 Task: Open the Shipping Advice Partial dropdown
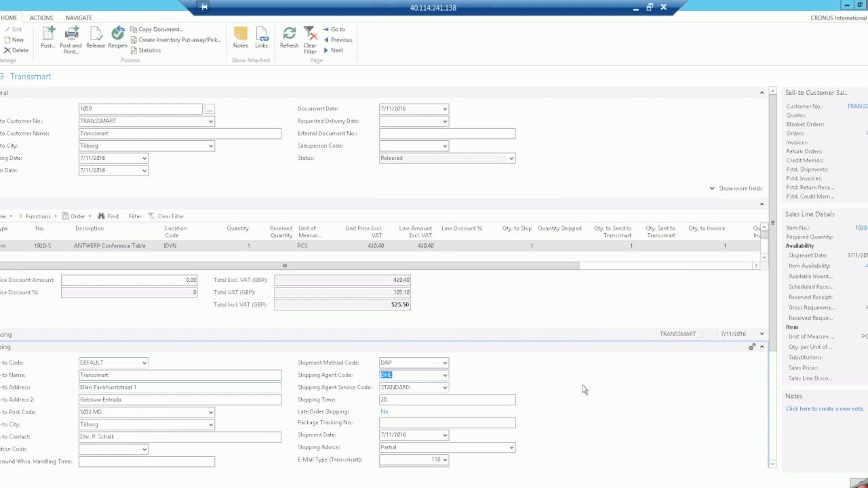click(x=511, y=447)
